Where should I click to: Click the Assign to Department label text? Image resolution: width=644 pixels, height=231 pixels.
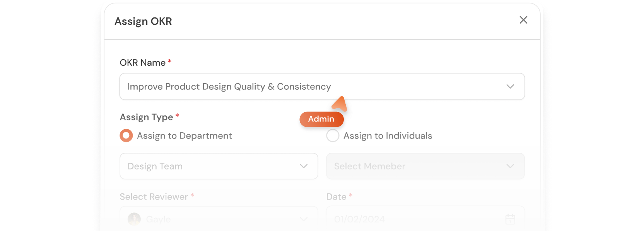tap(184, 135)
